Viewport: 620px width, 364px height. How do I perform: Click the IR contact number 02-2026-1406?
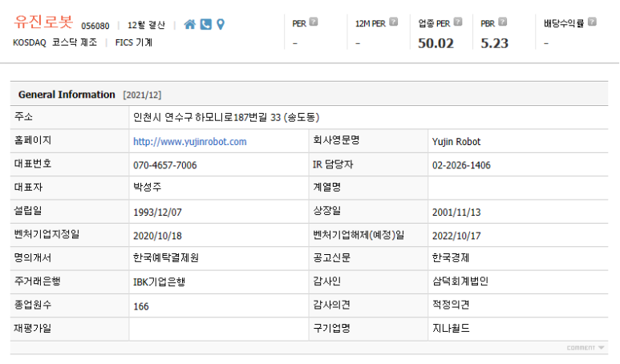461,165
